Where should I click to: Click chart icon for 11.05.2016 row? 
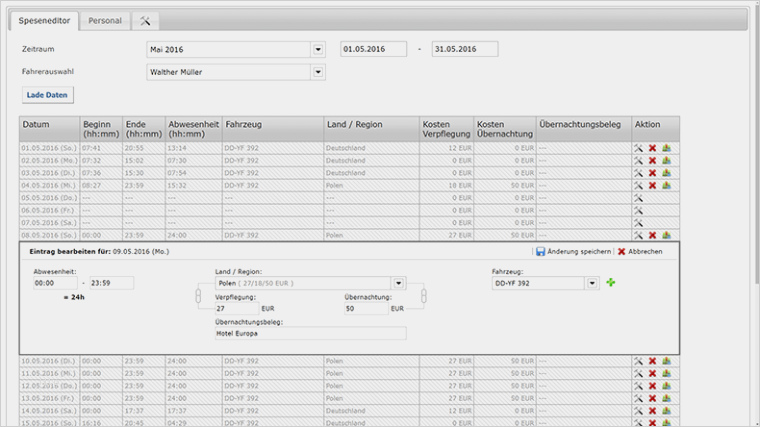pos(666,373)
